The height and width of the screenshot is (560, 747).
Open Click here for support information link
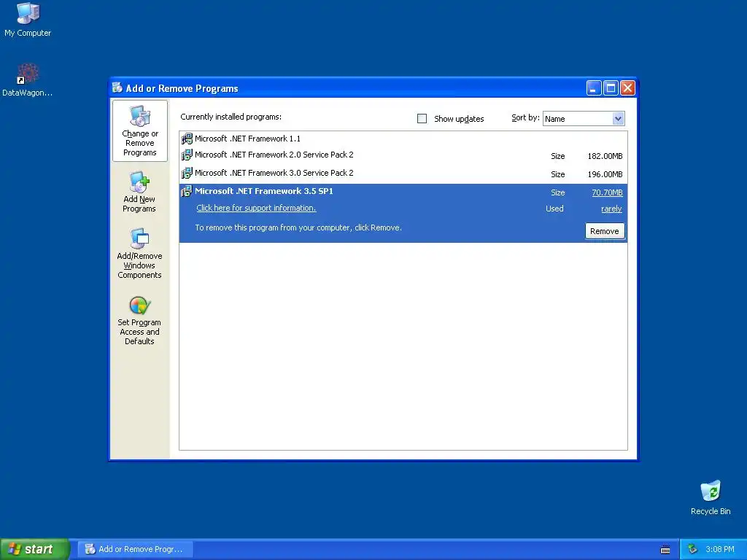pyautogui.click(x=256, y=208)
